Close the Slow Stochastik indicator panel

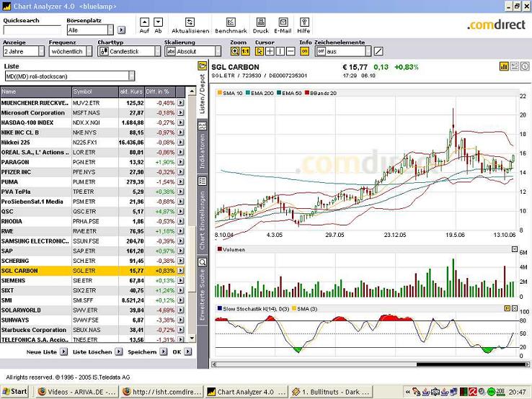pos(515,308)
